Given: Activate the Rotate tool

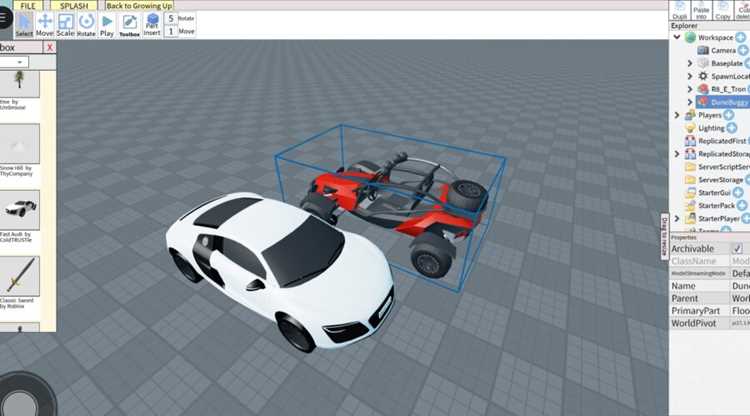Looking at the screenshot, I should (x=86, y=25).
